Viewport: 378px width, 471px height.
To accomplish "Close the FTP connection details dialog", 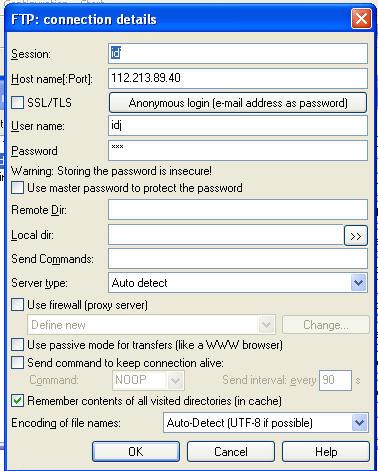I will 361,19.
